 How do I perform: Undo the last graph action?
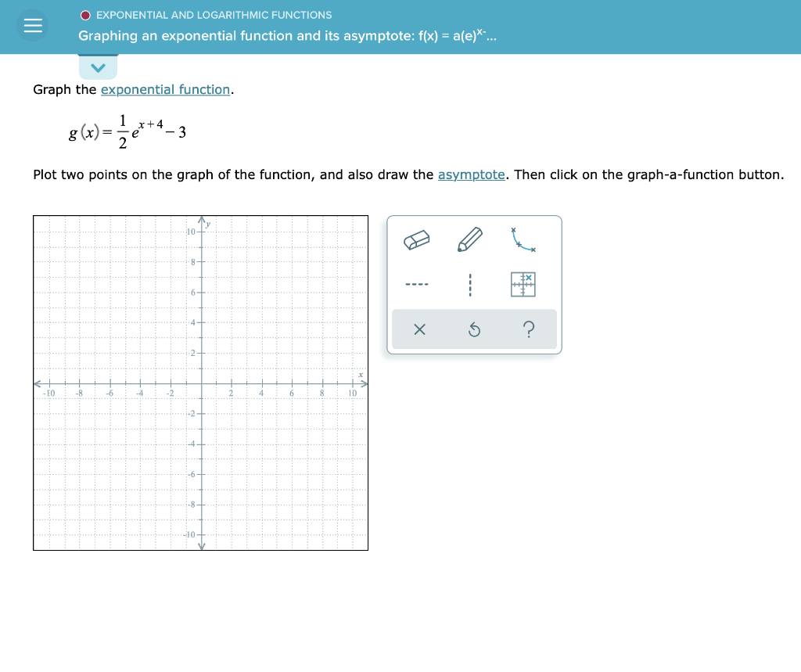click(474, 329)
